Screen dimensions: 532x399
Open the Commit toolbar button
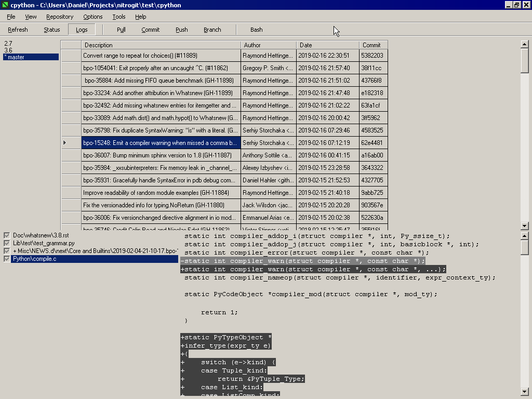[150, 30]
